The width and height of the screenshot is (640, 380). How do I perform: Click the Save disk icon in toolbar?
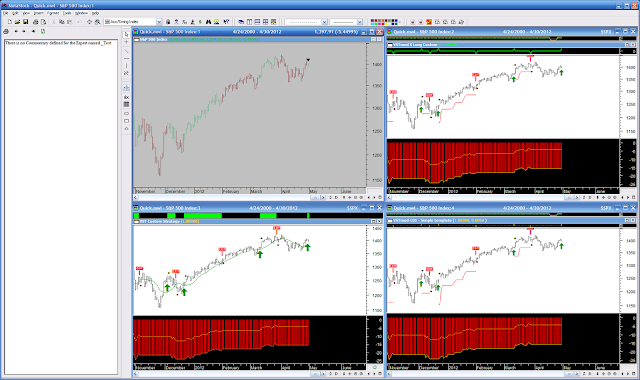pyautogui.click(x=25, y=22)
